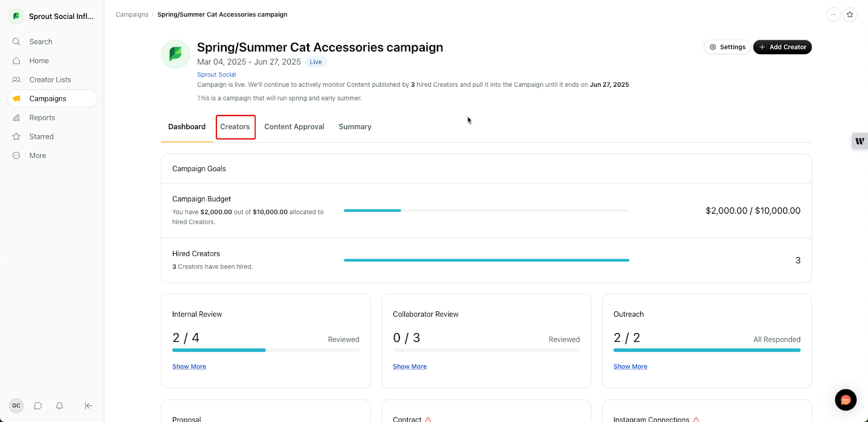Click the Outreach progress bar
Screen dimensions: 868x422
[707, 350]
